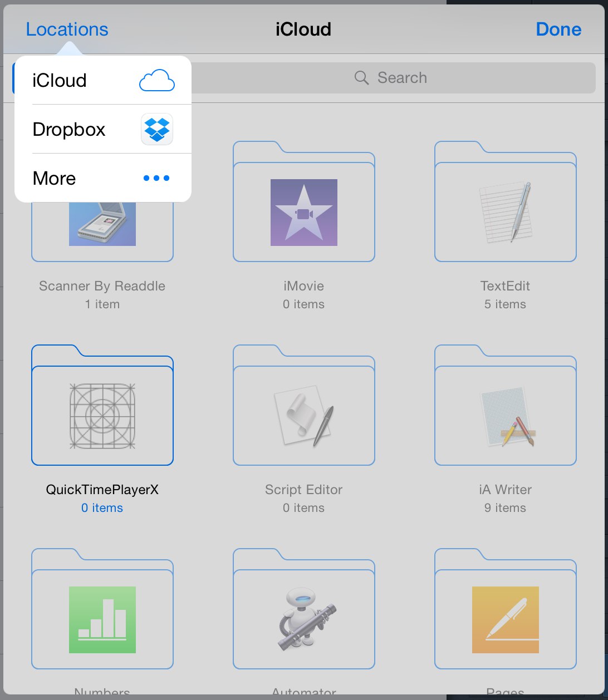Viewport: 608px width, 700px height.
Task: Open the Automator folder
Action: [x=304, y=609]
